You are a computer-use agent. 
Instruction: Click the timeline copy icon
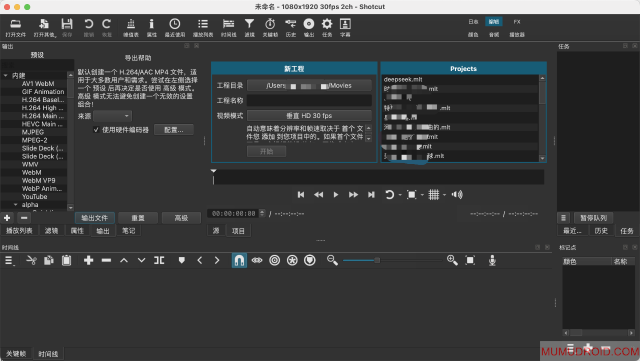(49, 260)
